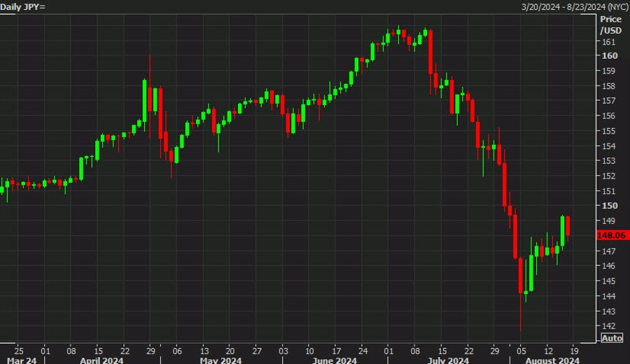Click the 155 price axis label
This screenshot has width=630, height=364.
[608, 131]
